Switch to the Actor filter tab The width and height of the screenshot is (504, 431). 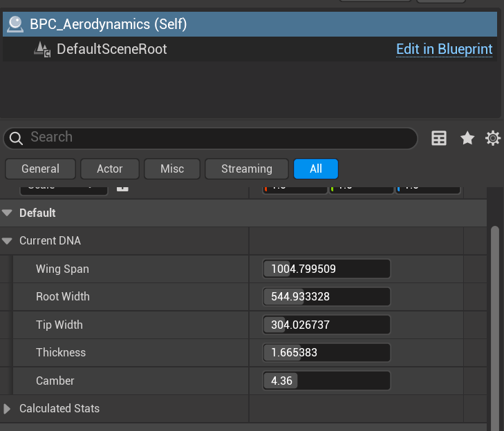pyautogui.click(x=110, y=169)
